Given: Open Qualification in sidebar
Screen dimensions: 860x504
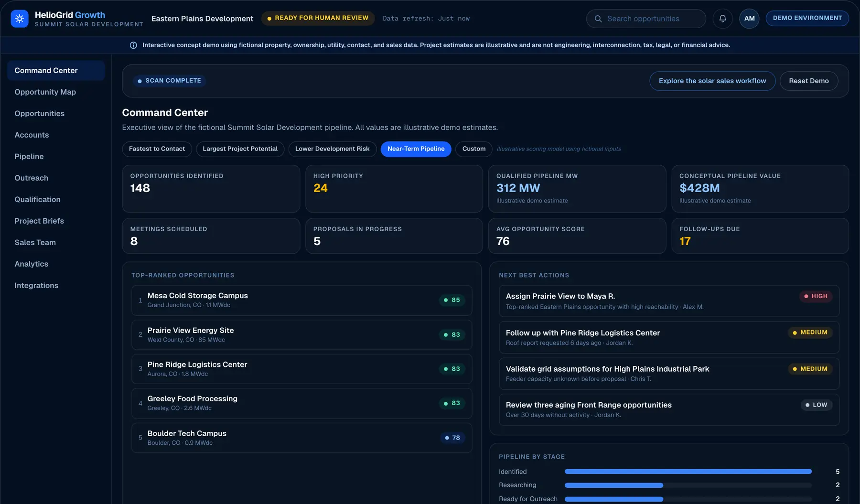Looking at the screenshot, I should (56, 199).
